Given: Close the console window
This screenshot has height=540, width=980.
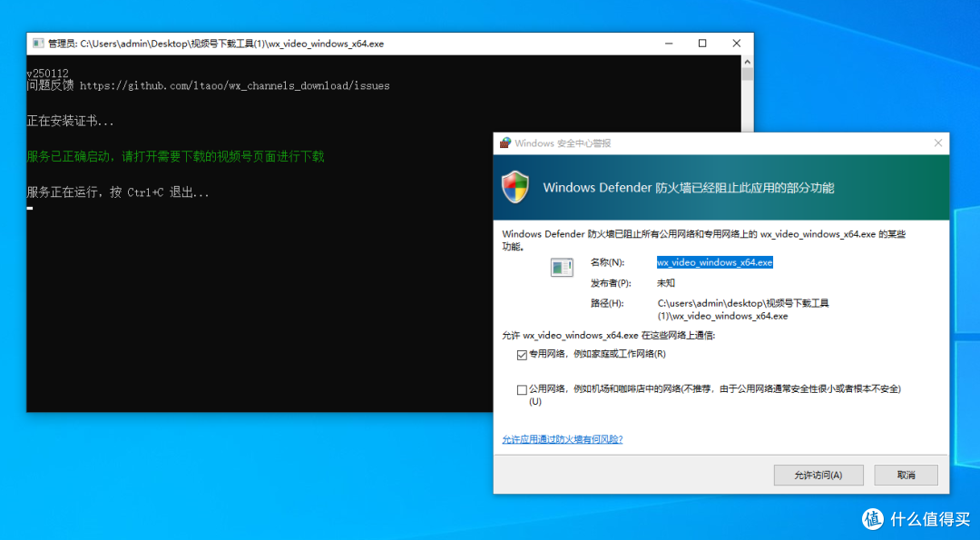Looking at the screenshot, I should click(x=736, y=44).
